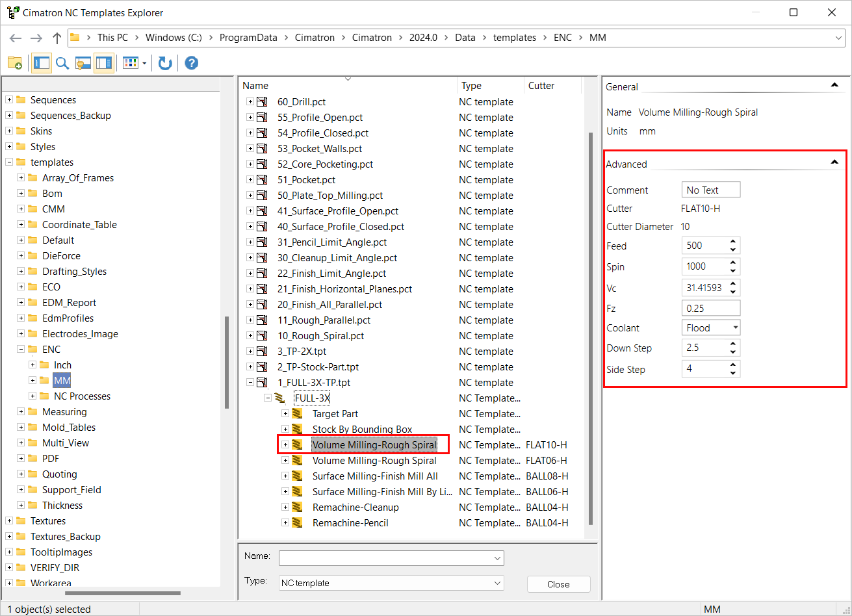This screenshot has height=616, width=852.
Task: Collapse the Advanced section arrow
Action: tap(834, 162)
